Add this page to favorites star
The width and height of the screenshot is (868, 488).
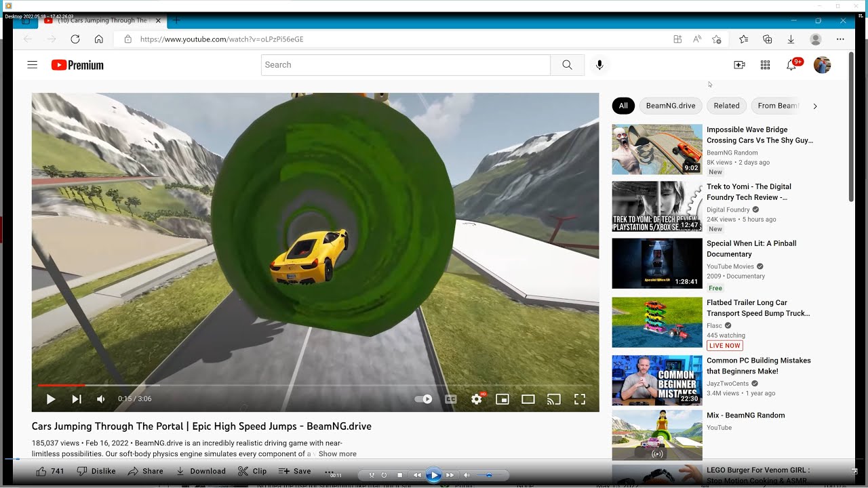[717, 39]
